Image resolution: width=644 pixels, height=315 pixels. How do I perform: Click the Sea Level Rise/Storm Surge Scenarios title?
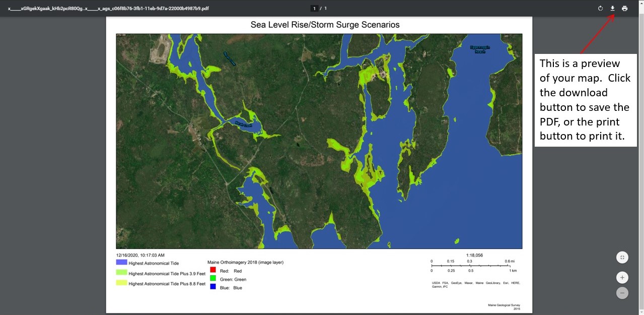325,25
